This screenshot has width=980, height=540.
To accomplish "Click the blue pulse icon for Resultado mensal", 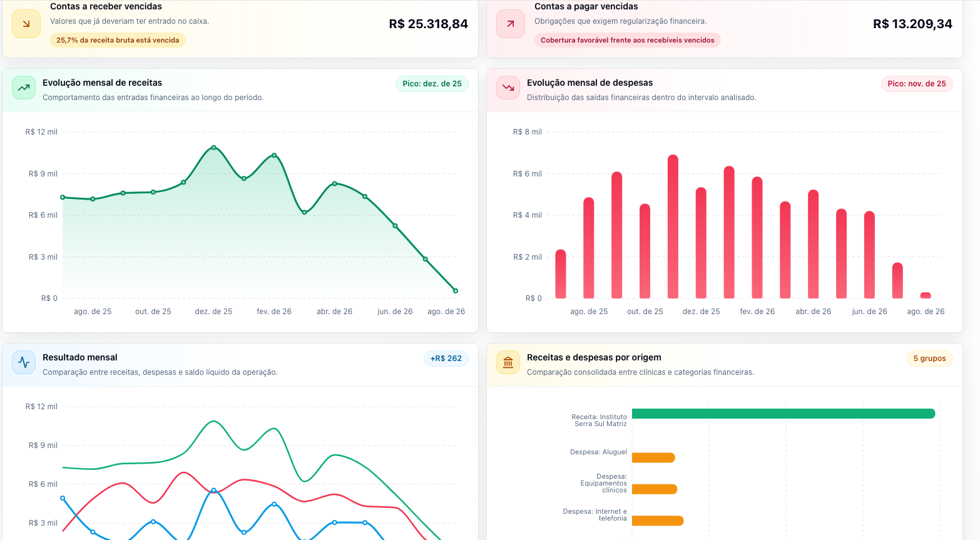I will 24,362.
